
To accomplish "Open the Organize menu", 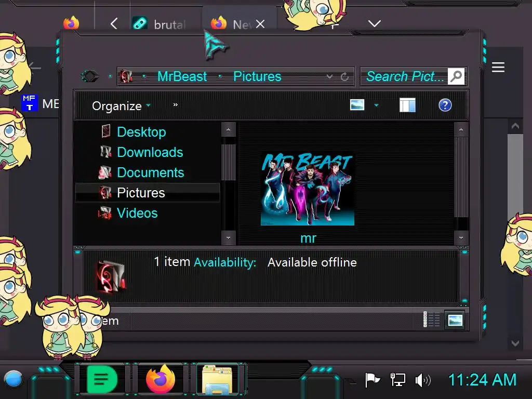I will pos(121,106).
